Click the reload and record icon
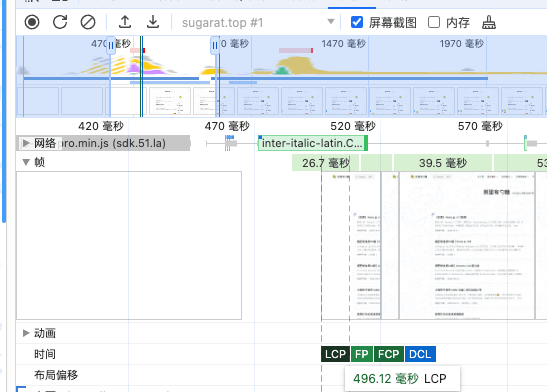 pyautogui.click(x=60, y=22)
